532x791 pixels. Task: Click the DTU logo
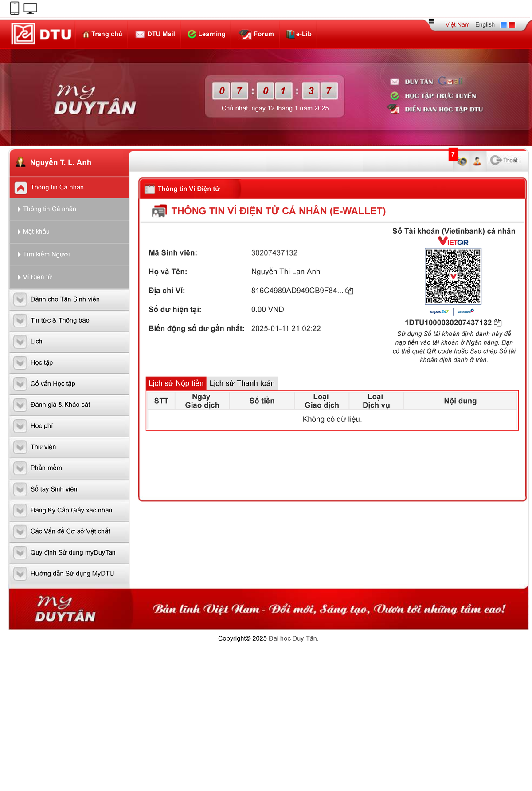[x=42, y=34]
